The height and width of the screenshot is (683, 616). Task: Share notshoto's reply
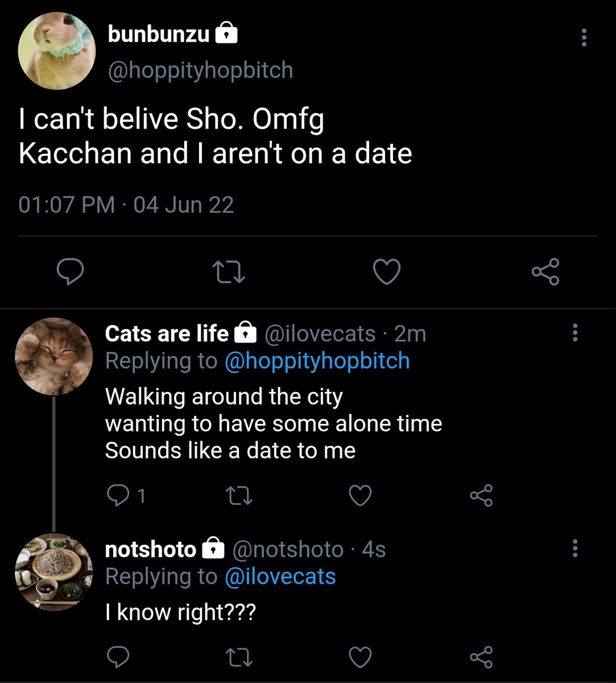point(481,657)
